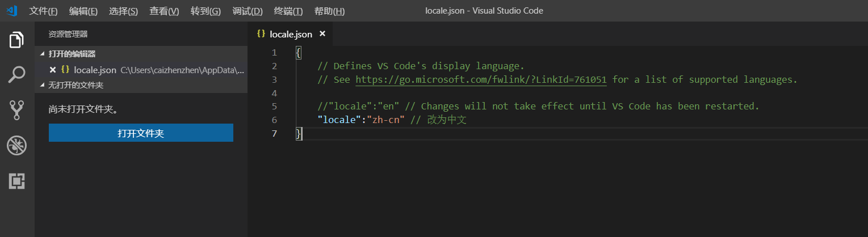Image resolution: width=868 pixels, height=237 pixels.
Task: Open the Debug view icon
Action: coord(16,146)
